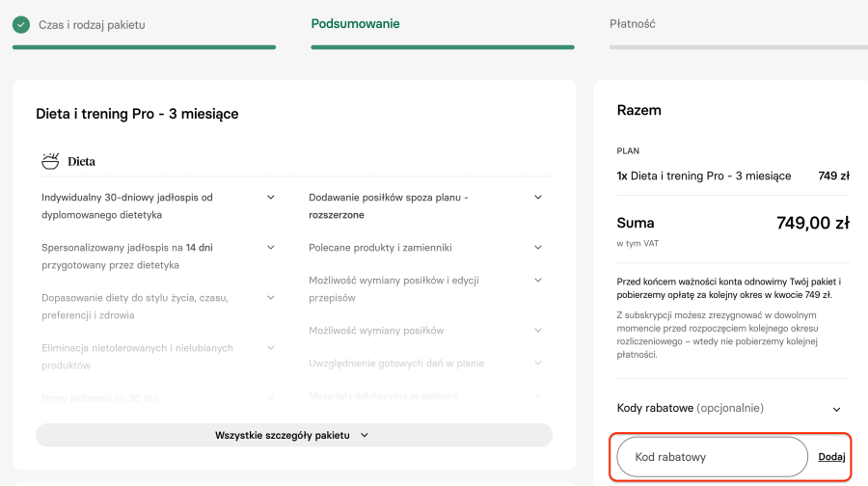Expand the Możliwość wymiany posiłków row
868x486 pixels.
pos(538,331)
